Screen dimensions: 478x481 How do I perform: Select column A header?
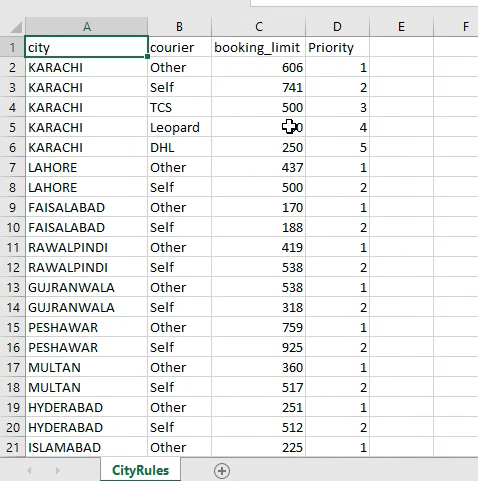pos(87,27)
